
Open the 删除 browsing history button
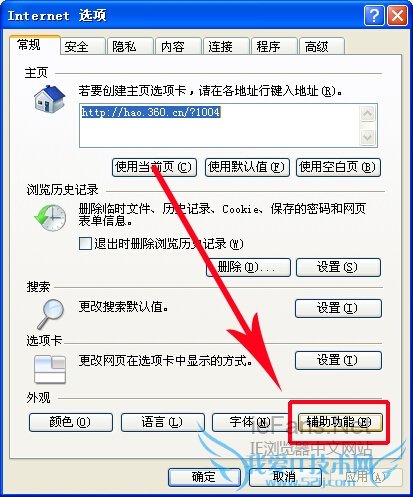tap(248, 267)
